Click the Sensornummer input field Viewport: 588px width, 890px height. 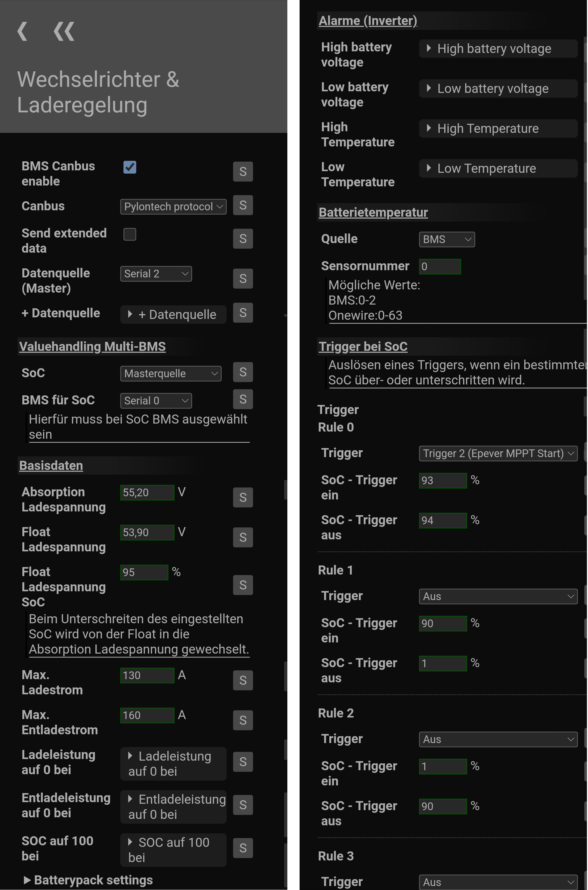[440, 266]
